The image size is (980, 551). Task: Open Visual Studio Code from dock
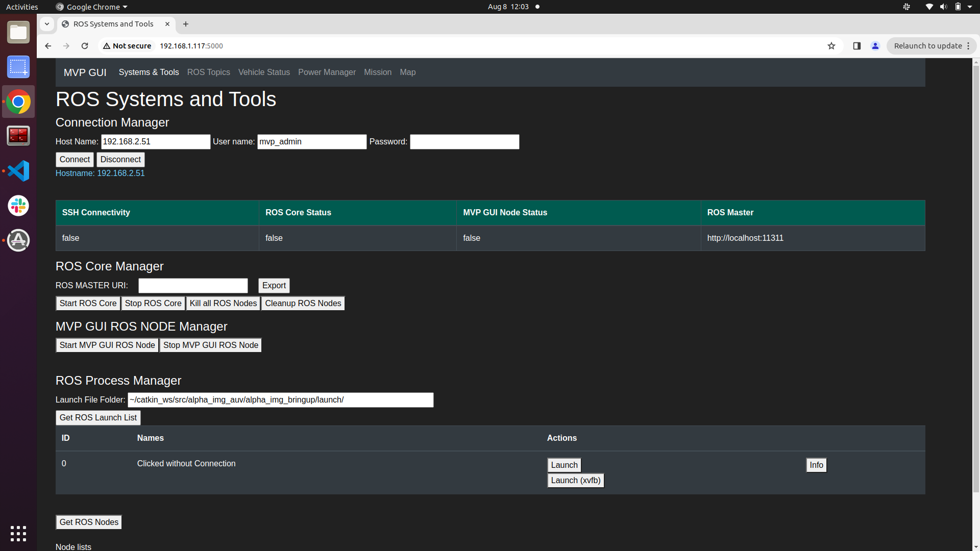click(x=18, y=171)
